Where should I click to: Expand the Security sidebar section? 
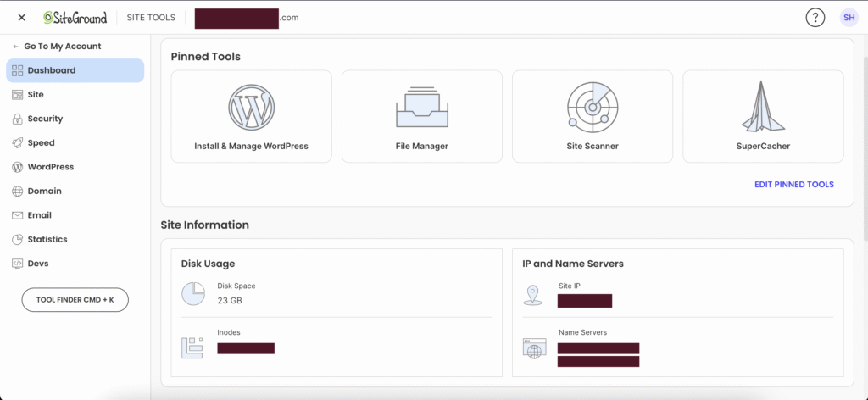[x=45, y=119]
